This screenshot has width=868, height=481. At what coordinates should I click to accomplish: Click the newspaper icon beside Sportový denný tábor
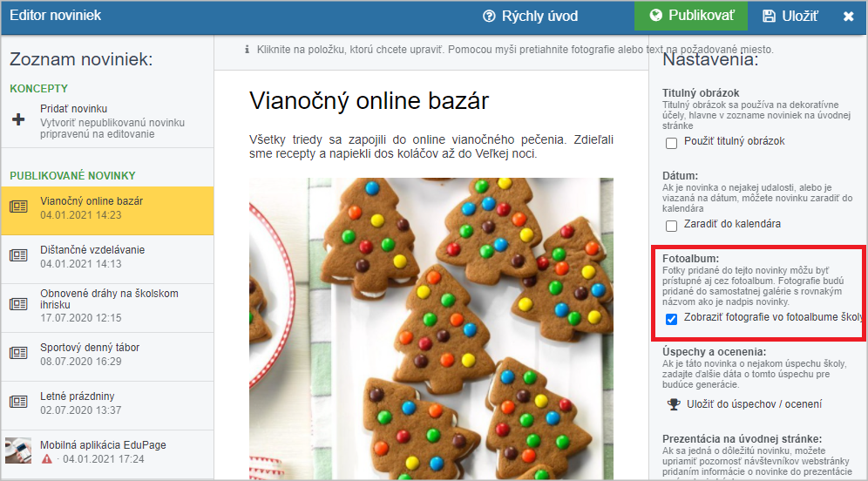[x=18, y=353]
